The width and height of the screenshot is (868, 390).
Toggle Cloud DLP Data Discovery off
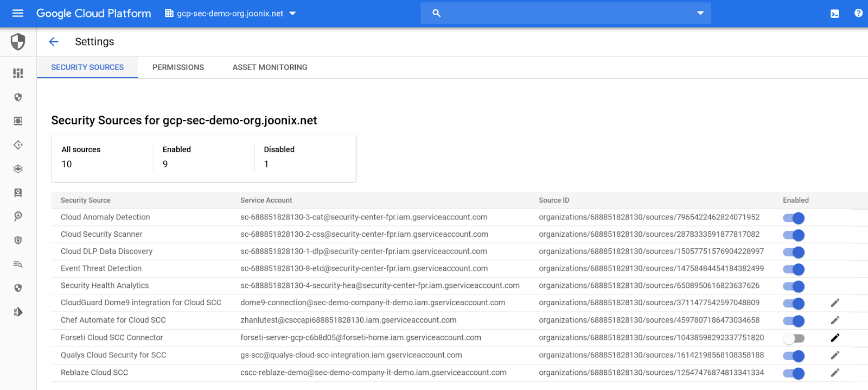point(794,252)
